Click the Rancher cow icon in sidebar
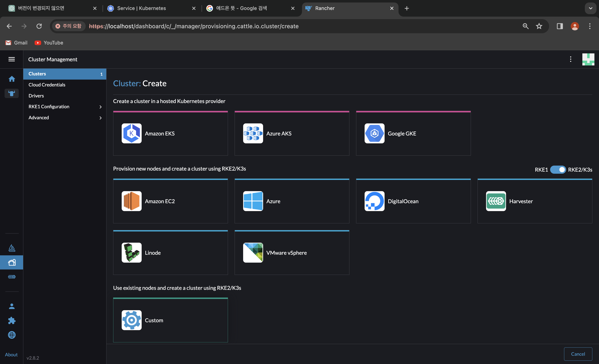The width and height of the screenshot is (599, 364). [x=12, y=93]
